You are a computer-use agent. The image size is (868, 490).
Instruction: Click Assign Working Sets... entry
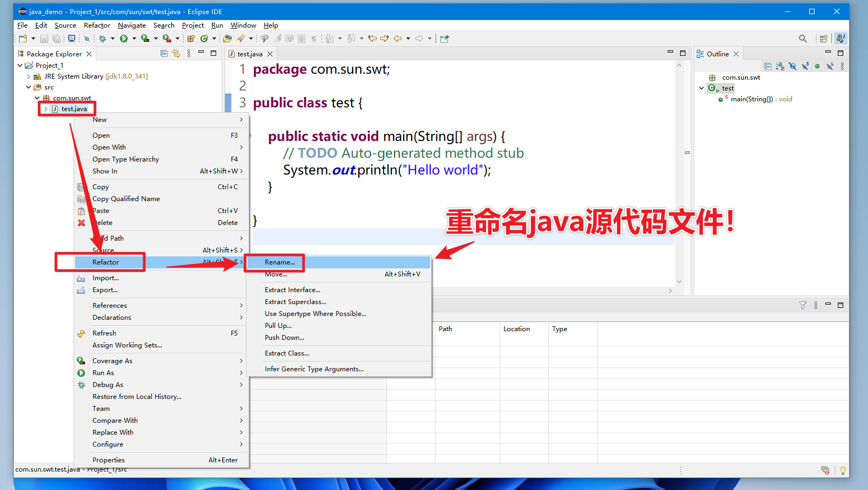[162, 345]
